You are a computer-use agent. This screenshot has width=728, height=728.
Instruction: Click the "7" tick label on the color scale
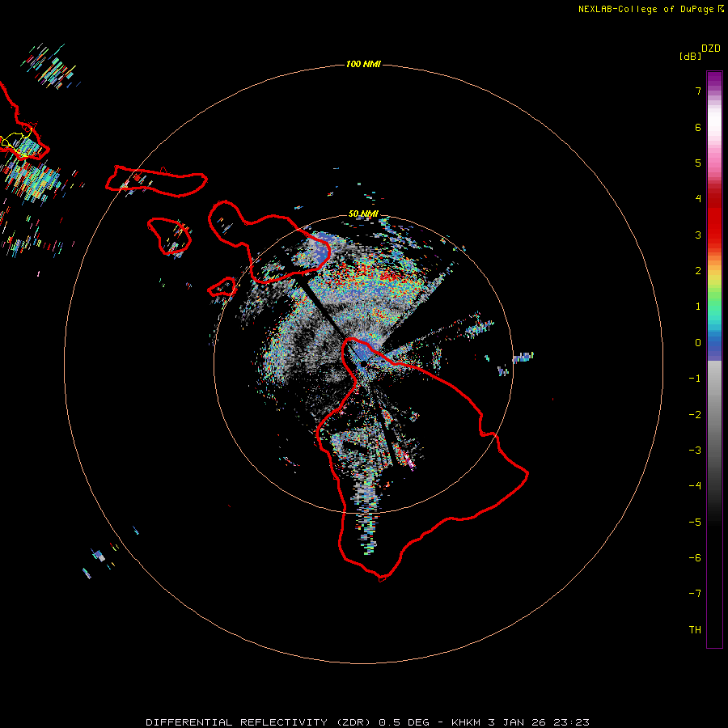pos(698,91)
